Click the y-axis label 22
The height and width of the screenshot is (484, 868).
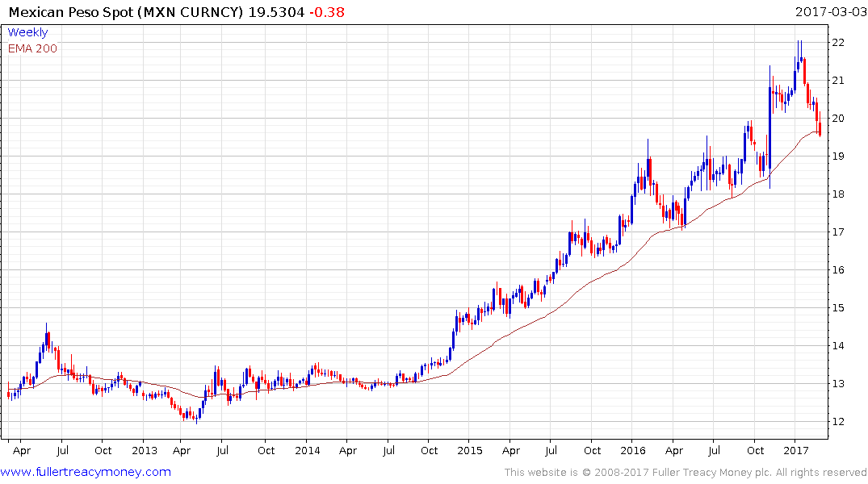(x=837, y=43)
